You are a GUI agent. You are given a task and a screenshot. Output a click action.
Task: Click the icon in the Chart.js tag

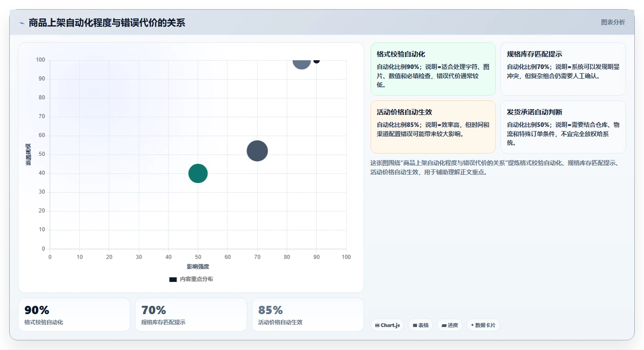coord(377,325)
